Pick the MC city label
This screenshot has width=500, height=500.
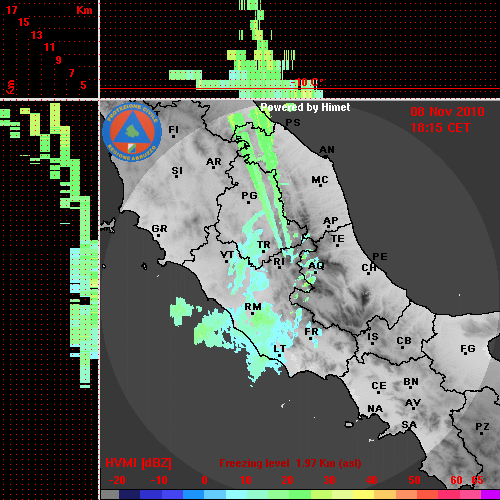point(320,180)
